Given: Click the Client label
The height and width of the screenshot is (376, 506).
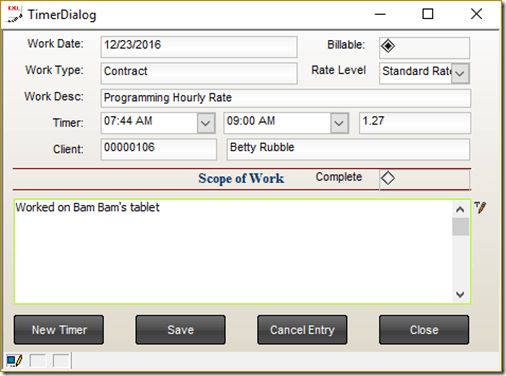Looking at the screenshot, I should [68, 149].
